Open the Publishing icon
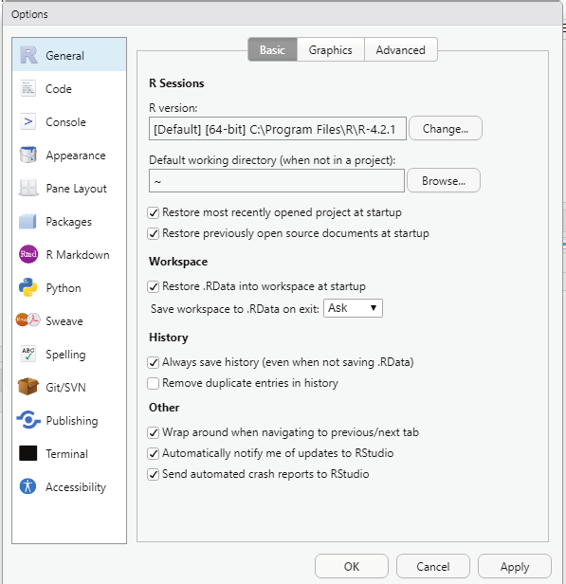566x584 pixels. pyautogui.click(x=28, y=420)
